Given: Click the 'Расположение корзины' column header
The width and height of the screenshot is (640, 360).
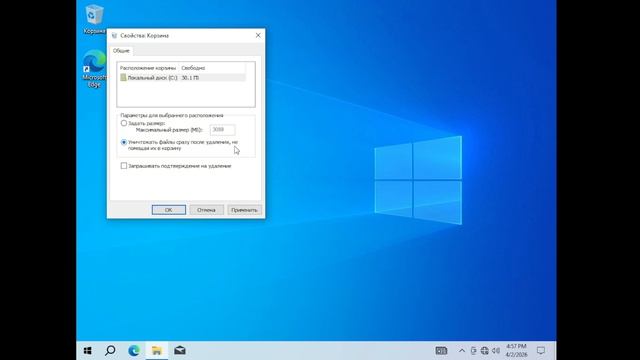Looking at the screenshot, I should tap(148, 68).
